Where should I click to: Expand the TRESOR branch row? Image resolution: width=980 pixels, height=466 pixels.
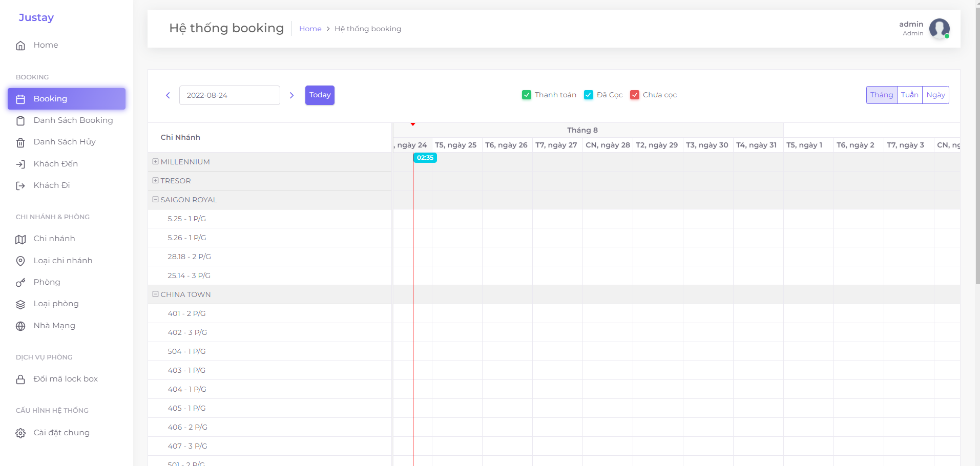point(155,180)
